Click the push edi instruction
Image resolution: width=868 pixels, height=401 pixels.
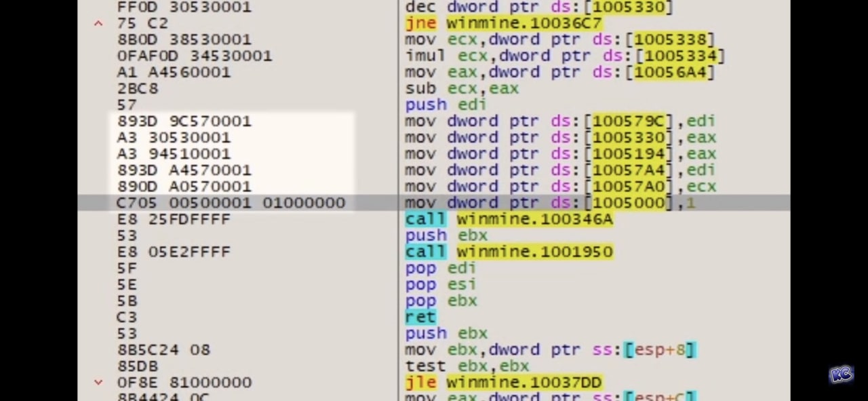[446, 104]
